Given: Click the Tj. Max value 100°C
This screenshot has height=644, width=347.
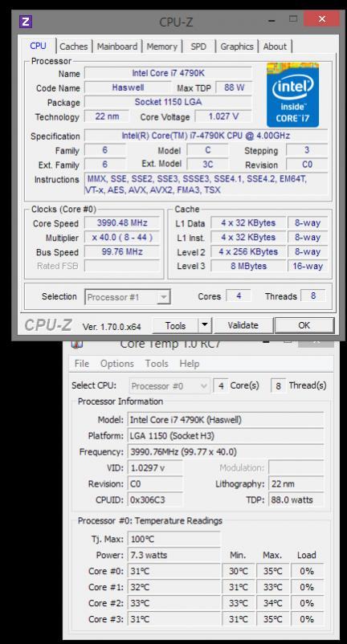Looking at the screenshot, I should (174, 539).
